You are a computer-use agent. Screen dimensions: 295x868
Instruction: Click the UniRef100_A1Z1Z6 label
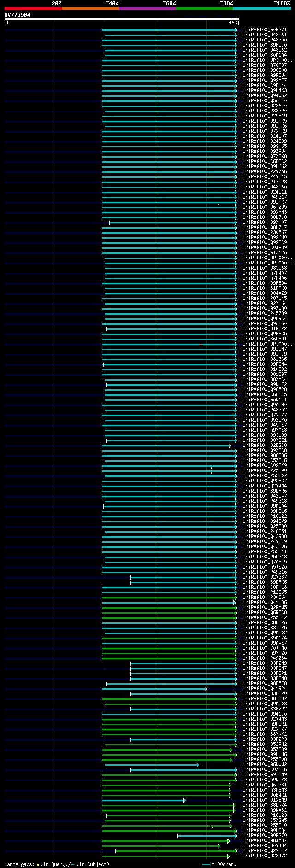(x=265, y=252)
